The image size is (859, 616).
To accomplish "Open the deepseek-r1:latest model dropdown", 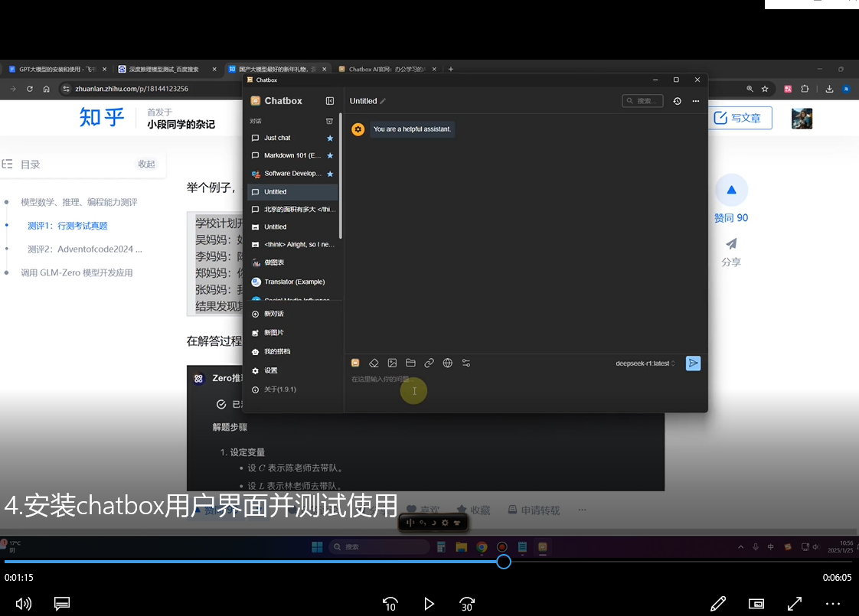I will pos(645,363).
